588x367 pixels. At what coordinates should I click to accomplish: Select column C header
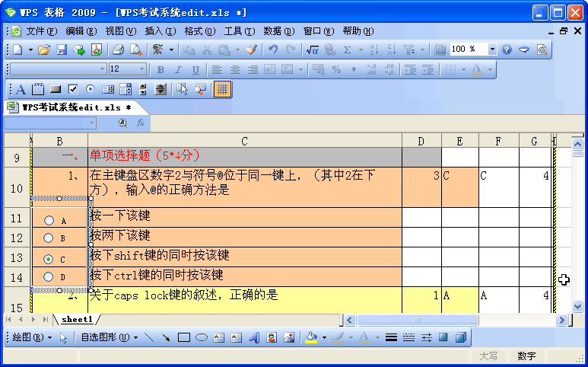point(244,141)
